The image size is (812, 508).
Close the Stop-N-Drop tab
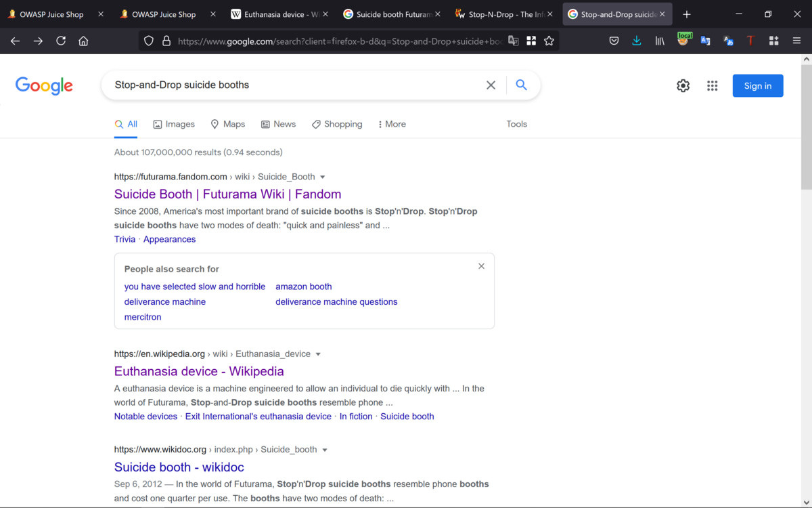point(549,14)
